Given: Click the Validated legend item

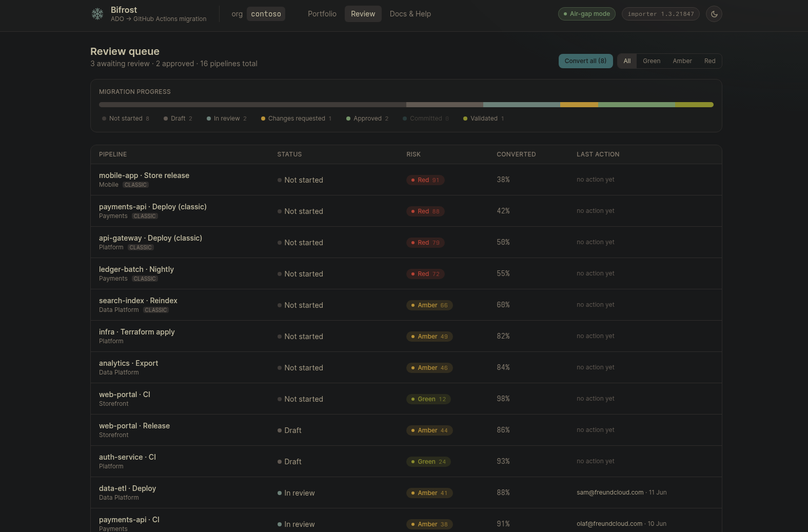Looking at the screenshot, I should tap(484, 119).
